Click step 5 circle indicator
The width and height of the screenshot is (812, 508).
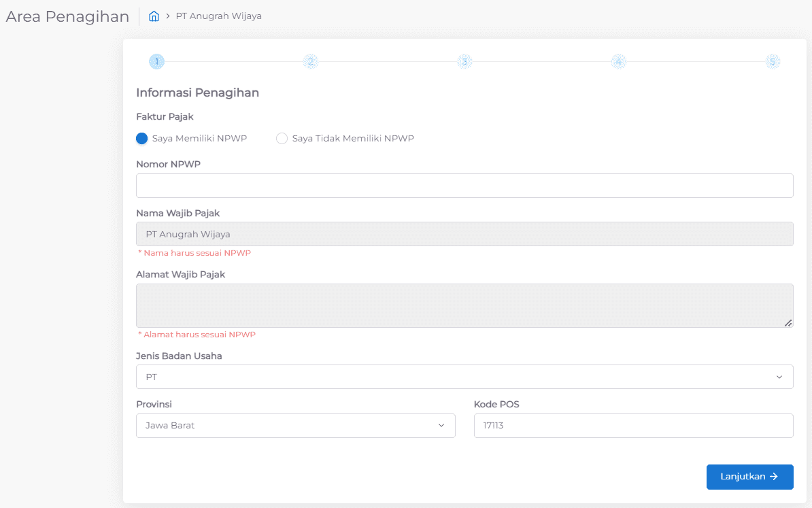pyautogui.click(x=772, y=62)
